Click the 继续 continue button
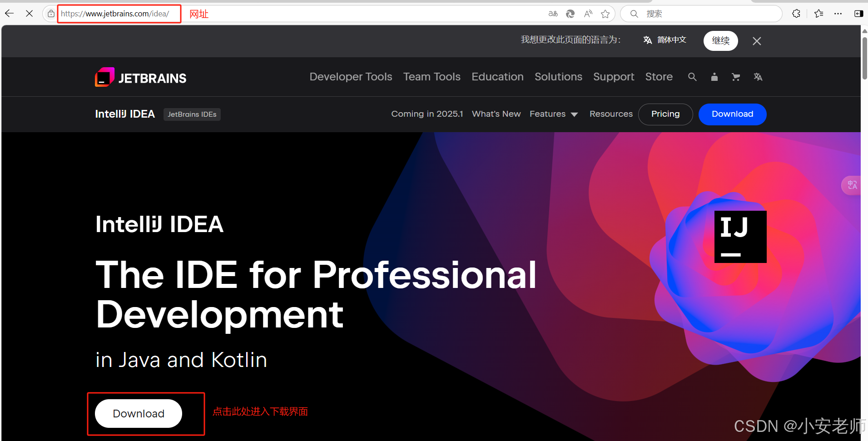The height and width of the screenshot is (441, 868). (x=721, y=41)
